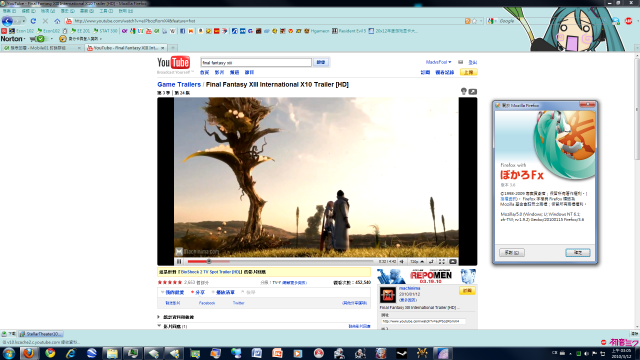Viewport: 640px width, 360px height.
Task: Enter fullscreen video mode
Action: 442,262
